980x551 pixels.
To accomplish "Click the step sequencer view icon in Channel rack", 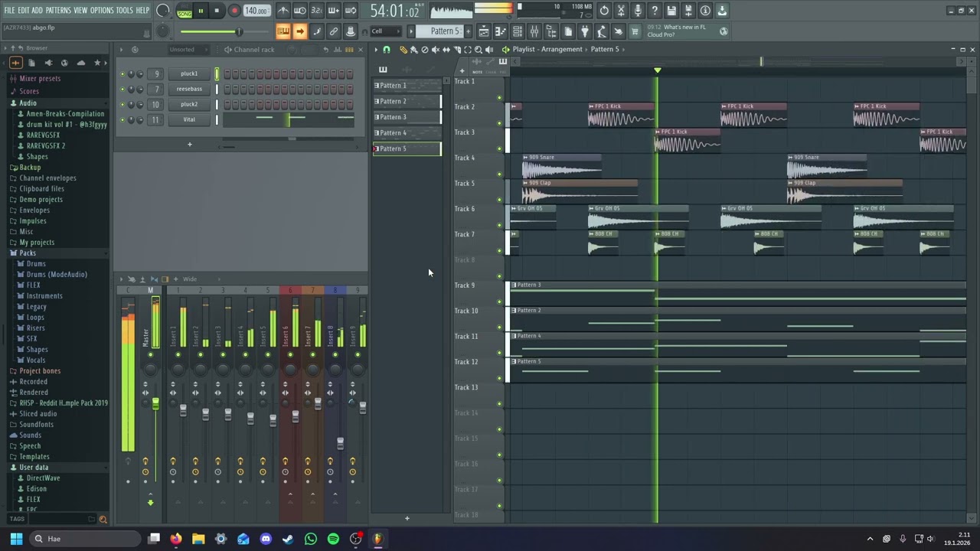I will (350, 49).
